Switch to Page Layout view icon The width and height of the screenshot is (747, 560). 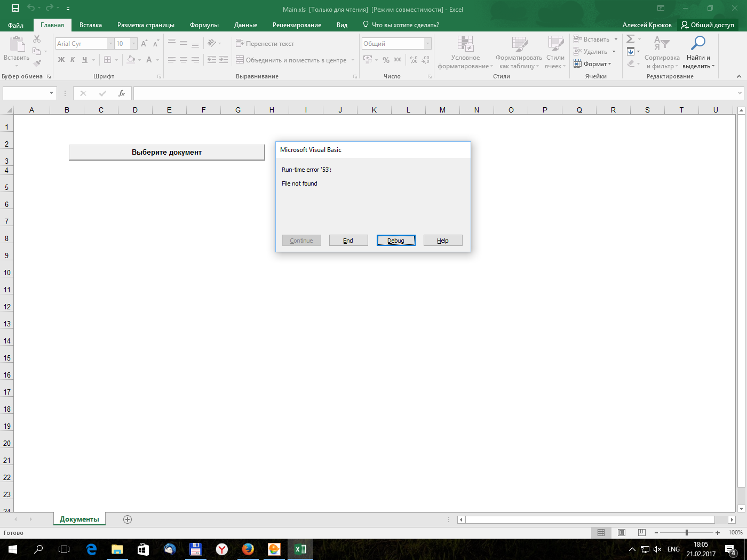click(622, 532)
